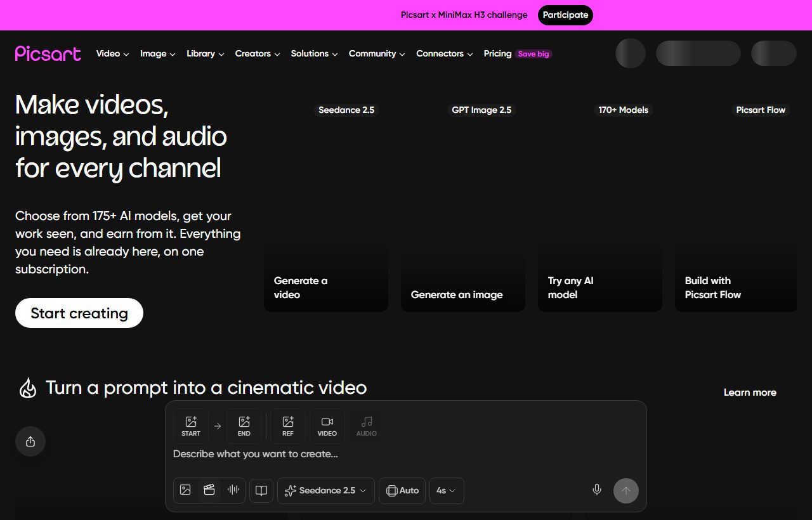Switch prompt box to video mode

point(209,490)
